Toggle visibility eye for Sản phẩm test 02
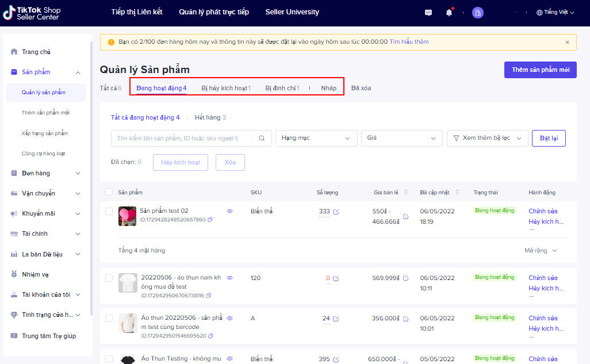 (x=229, y=211)
